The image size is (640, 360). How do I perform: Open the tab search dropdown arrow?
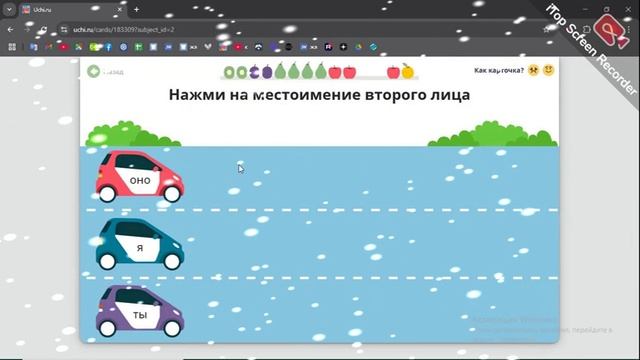pyautogui.click(x=9, y=9)
